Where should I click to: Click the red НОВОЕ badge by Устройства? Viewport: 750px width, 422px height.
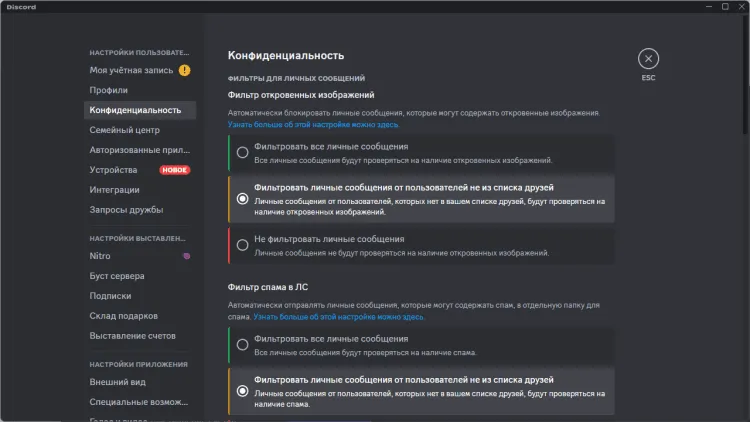click(175, 170)
